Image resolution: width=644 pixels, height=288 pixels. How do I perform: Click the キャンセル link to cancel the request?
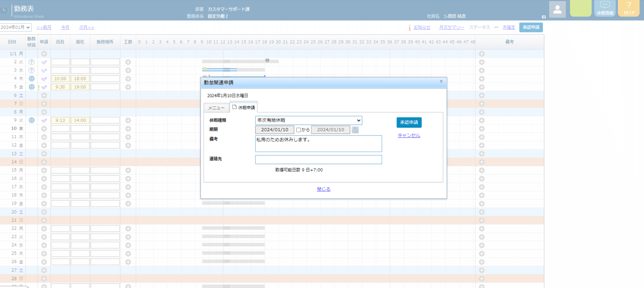408,135
